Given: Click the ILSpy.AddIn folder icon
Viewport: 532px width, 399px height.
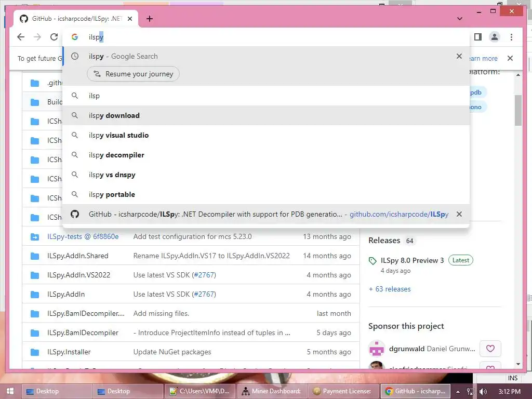Looking at the screenshot, I should [x=35, y=295].
